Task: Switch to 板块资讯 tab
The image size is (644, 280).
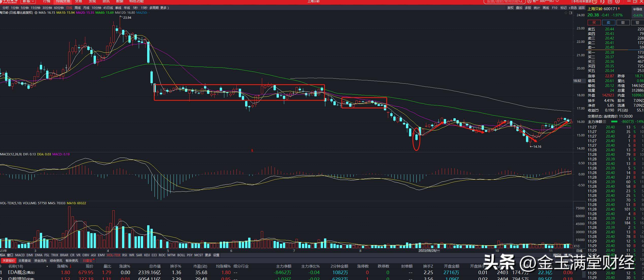Action: [x=72, y=261]
